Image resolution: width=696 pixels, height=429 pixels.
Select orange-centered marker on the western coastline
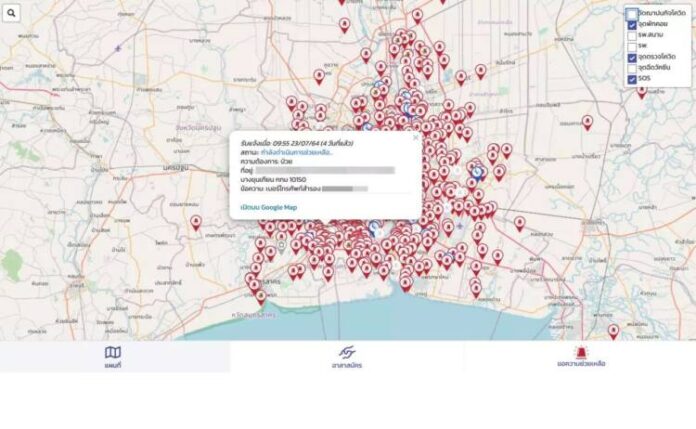261,297
